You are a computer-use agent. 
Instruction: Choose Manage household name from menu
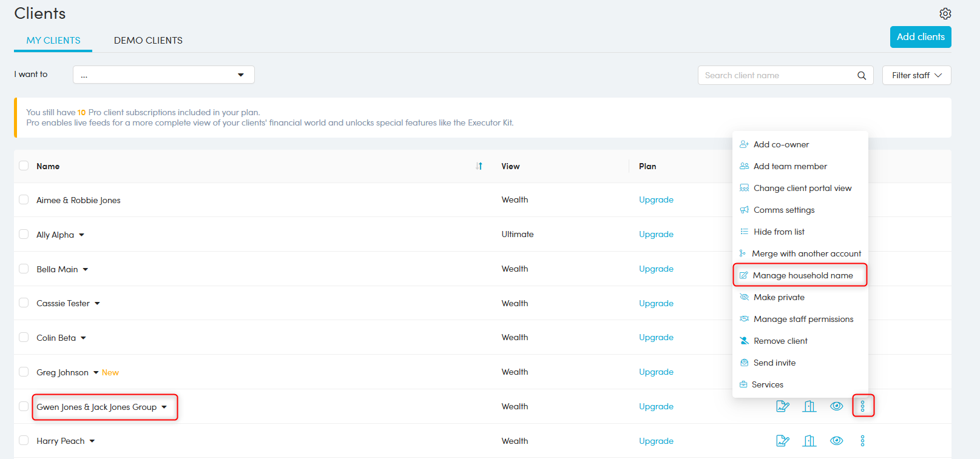(802, 275)
